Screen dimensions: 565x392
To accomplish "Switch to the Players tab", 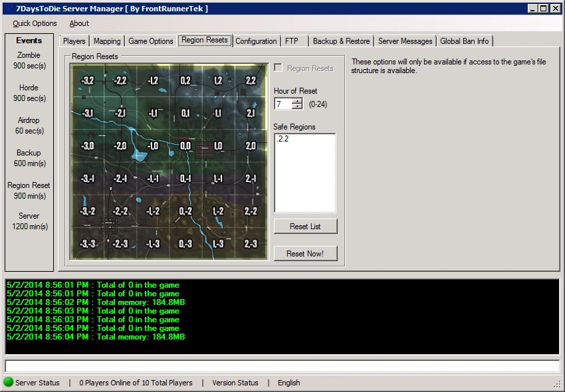I will tap(74, 41).
